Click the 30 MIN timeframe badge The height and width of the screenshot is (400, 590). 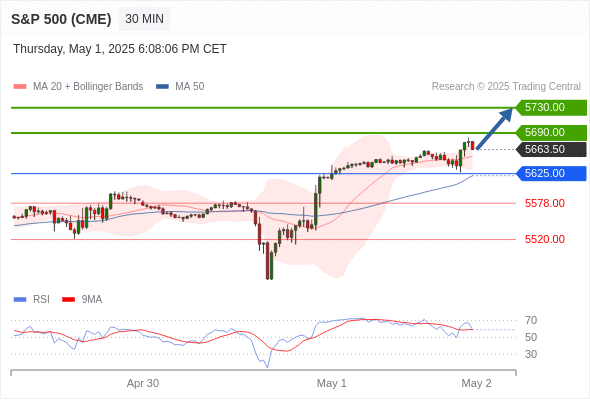144,19
